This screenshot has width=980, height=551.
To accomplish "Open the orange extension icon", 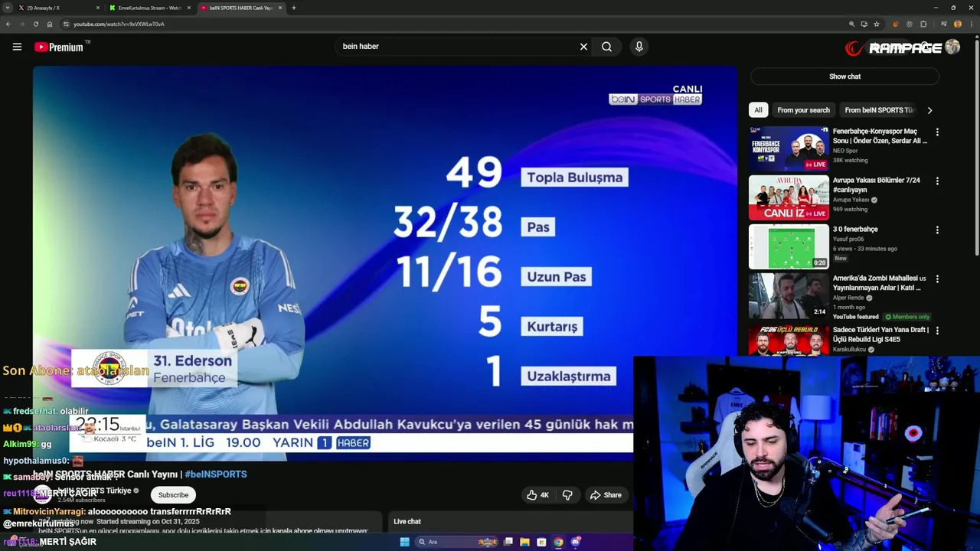I will pos(896,24).
